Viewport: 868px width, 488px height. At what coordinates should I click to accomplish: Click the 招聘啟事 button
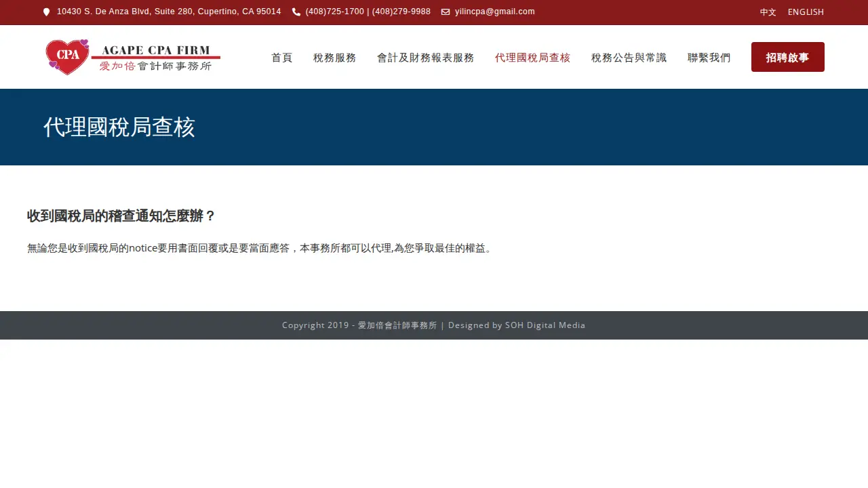tap(788, 57)
